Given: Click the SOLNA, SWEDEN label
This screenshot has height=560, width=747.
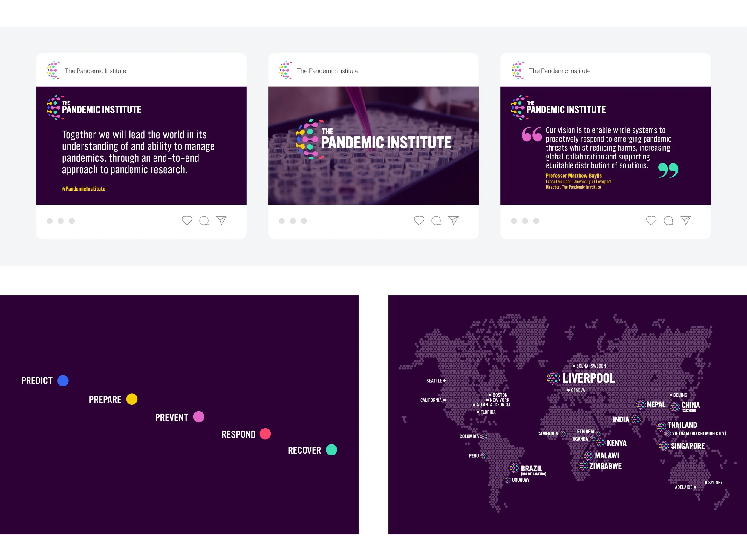Looking at the screenshot, I should tap(591, 366).
